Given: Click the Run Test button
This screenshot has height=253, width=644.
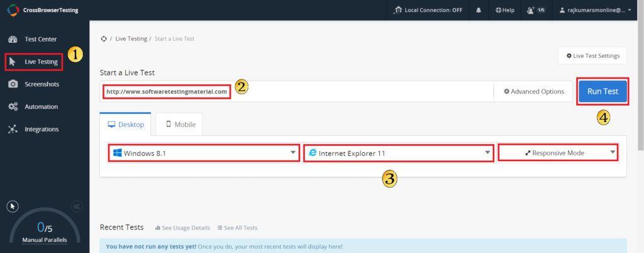Looking at the screenshot, I should coord(602,91).
